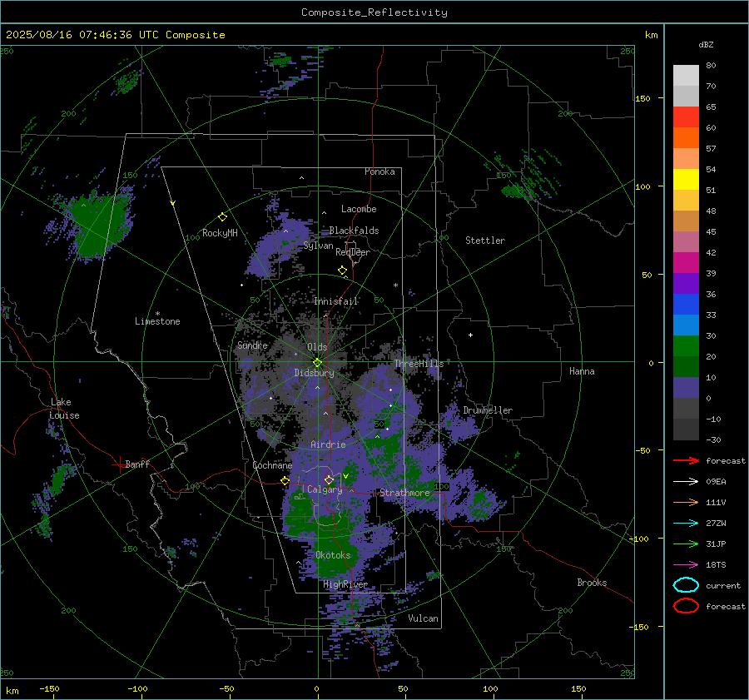Click the Sundre city label

point(252,345)
